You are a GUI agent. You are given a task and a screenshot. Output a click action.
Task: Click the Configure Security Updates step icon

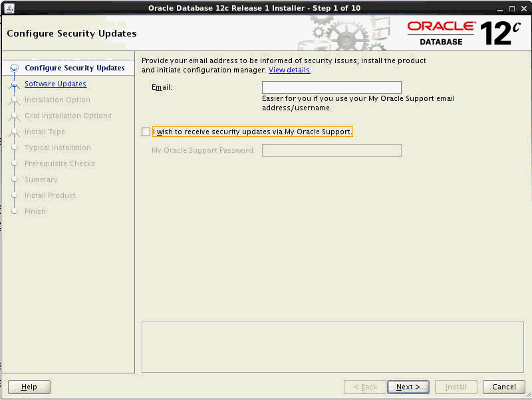(x=15, y=68)
